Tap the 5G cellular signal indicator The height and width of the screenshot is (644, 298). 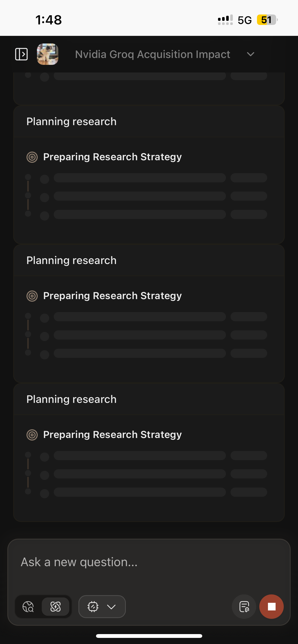point(245,20)
